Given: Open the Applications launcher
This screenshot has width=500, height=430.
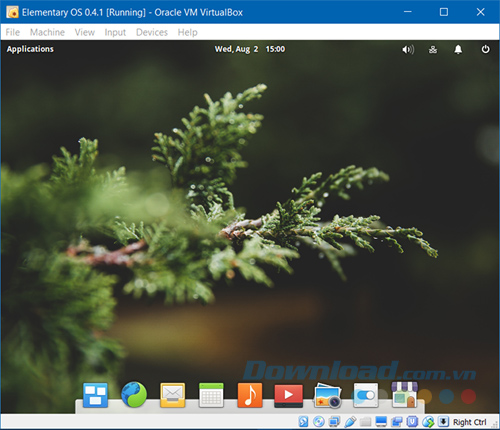Looking at the screenshot, I should click(30, 49).
